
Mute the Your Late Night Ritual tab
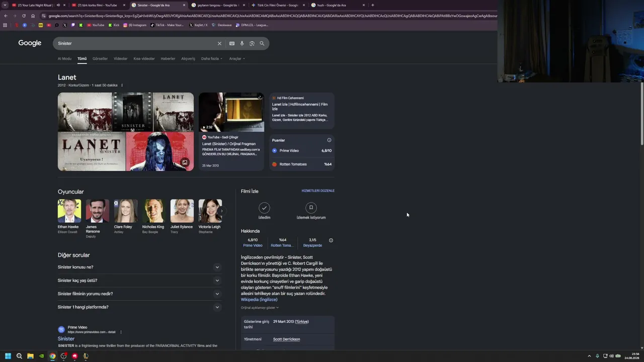pyautogui.click(x=58, y=5)
